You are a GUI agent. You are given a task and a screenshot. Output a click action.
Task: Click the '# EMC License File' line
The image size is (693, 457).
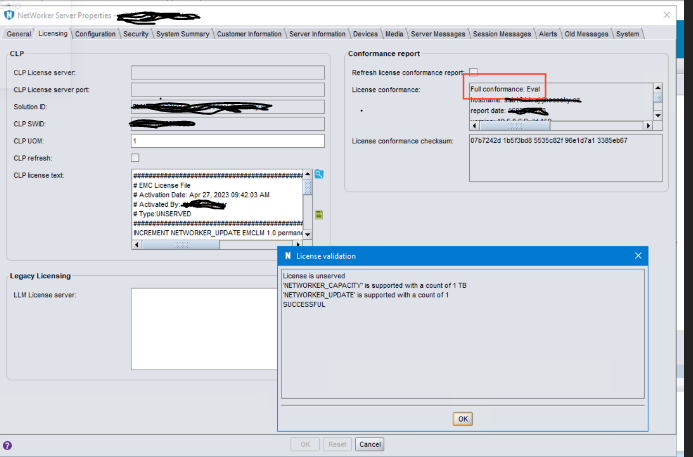pos(162,185)
